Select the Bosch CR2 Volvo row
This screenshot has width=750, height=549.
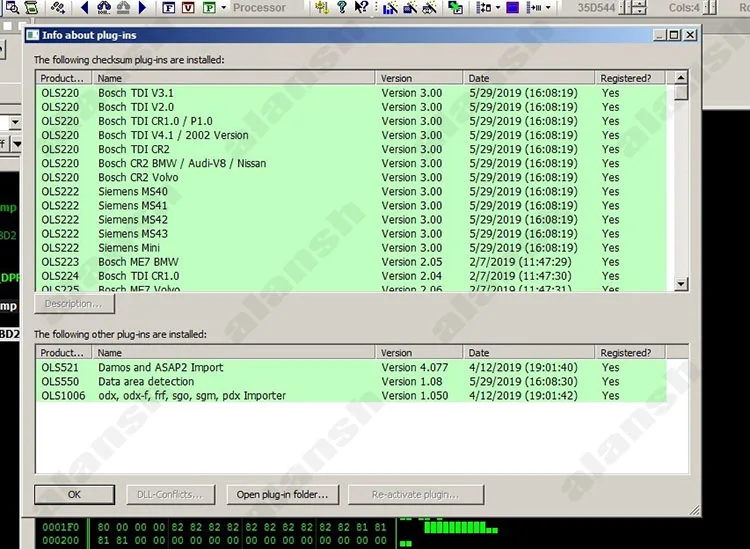tap(351, 177)
